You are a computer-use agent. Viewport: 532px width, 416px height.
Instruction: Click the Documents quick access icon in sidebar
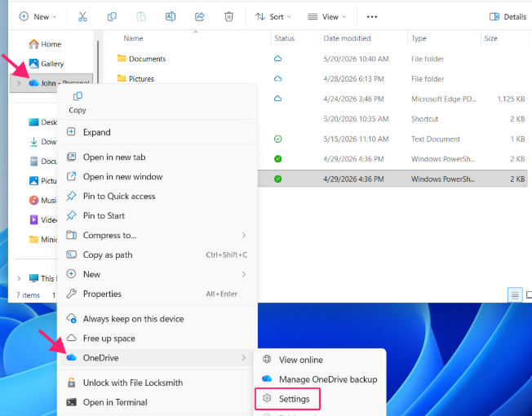[34, 161]
